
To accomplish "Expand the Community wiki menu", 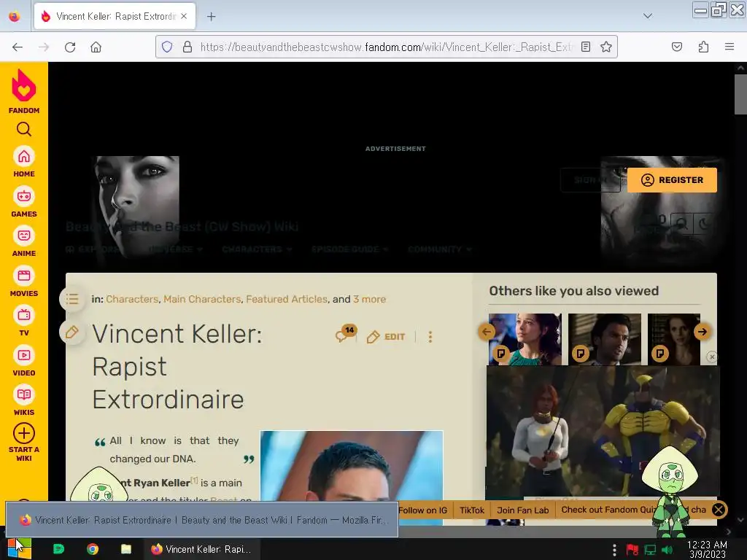I will [440, 249].
